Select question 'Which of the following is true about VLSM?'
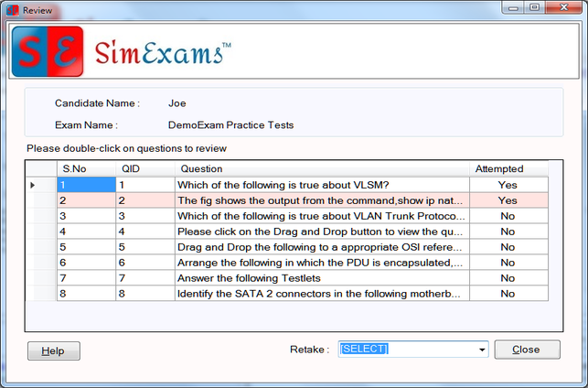 [322, 185]
